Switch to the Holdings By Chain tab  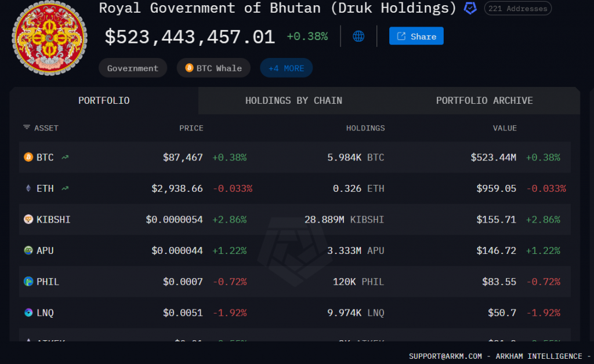point(294,101)
